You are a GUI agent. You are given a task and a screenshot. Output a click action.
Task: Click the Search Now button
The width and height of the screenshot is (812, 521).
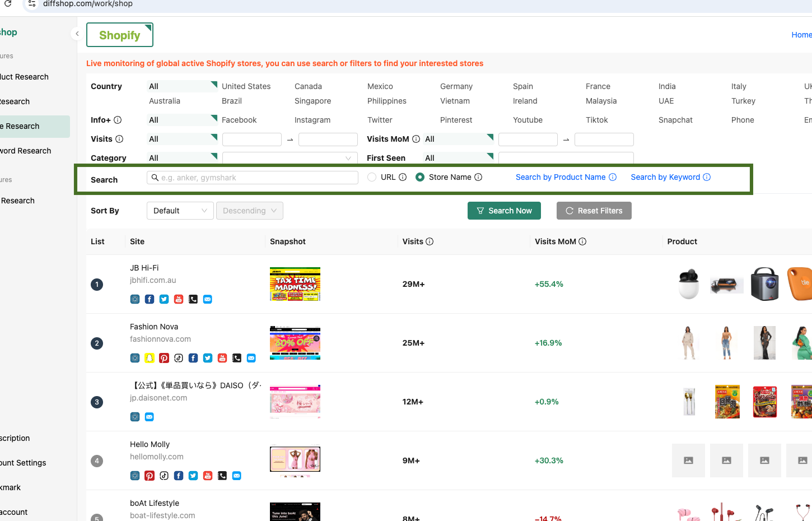coord(504,211)
